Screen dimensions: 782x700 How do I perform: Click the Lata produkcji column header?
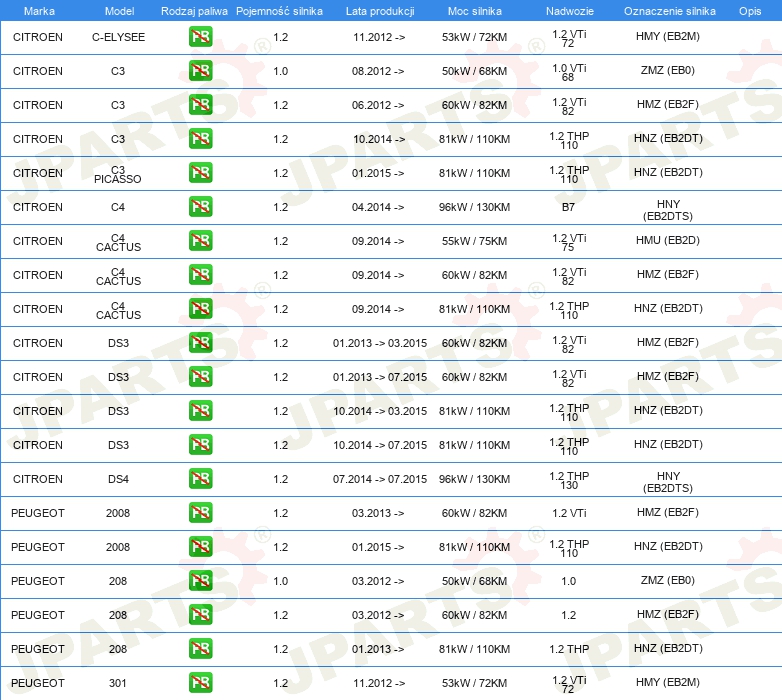pos(380,11)
